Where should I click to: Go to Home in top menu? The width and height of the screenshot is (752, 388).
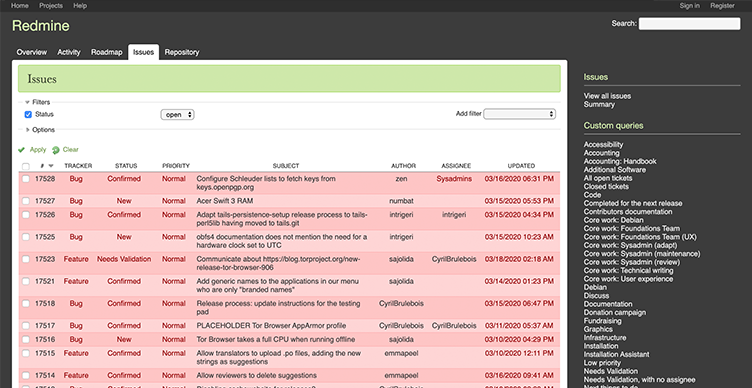20,6
